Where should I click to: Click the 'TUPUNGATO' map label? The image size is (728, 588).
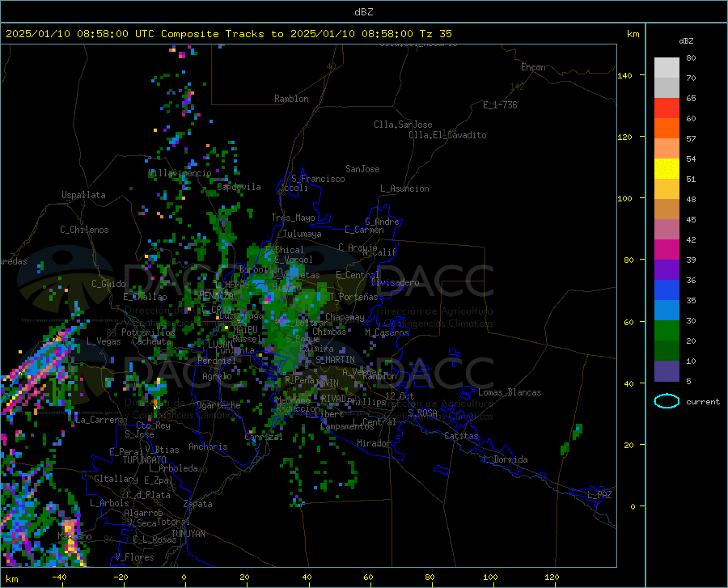(145, 460)
